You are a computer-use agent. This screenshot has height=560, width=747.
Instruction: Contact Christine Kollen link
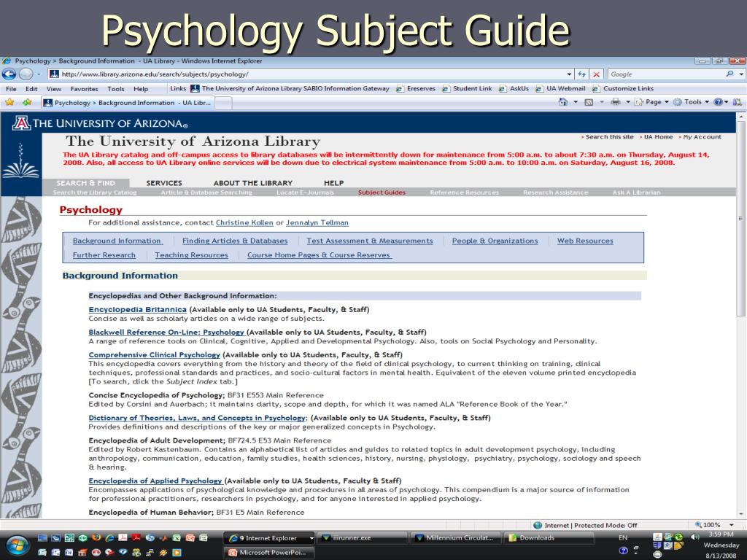pyautogui.click(x=244, y=222)
